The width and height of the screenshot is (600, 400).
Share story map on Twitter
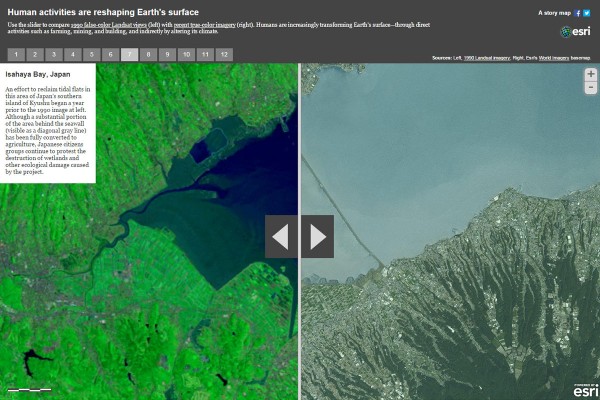(589, 13)
